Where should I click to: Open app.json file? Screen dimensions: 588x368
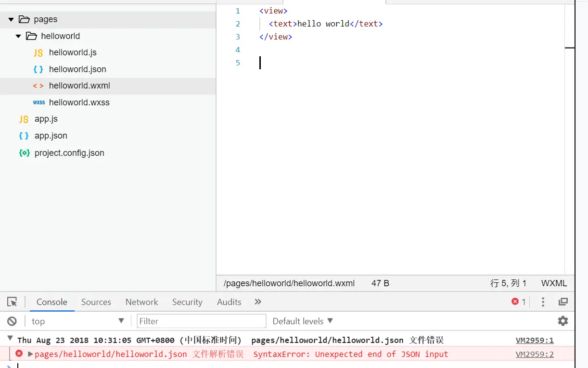51,136
